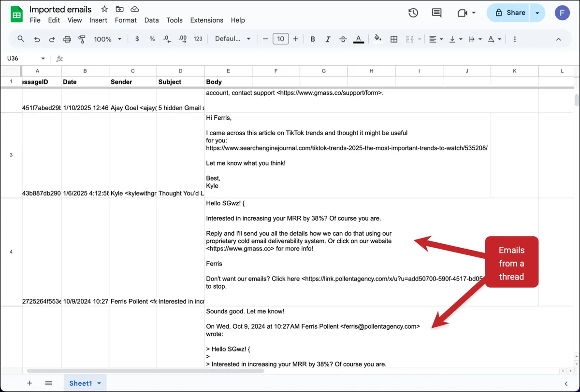Format as percent
Viewport: 580px width, 392px height.
coord(152,39)
